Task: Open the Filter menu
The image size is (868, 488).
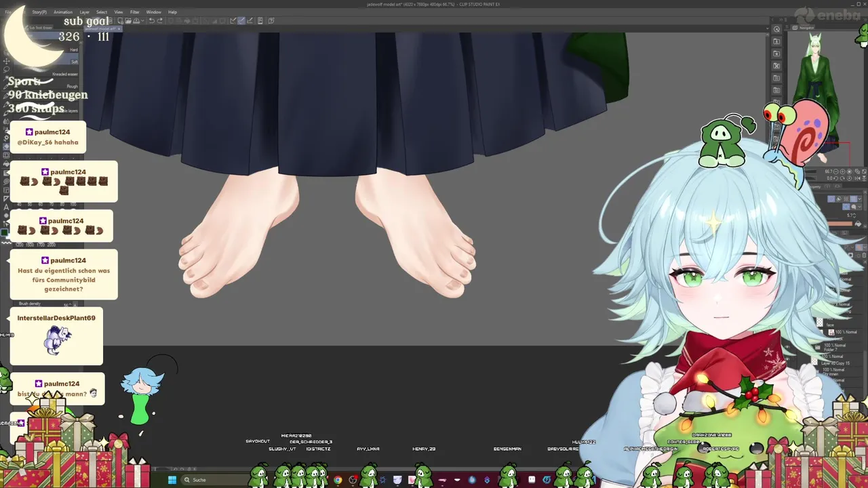Action: tap(135, 12)
